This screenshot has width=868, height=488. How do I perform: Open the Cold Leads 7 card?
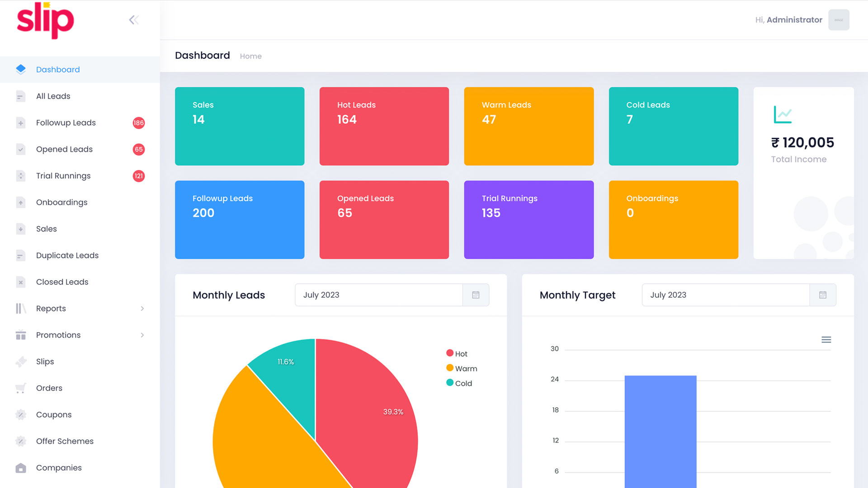[674, 126]
